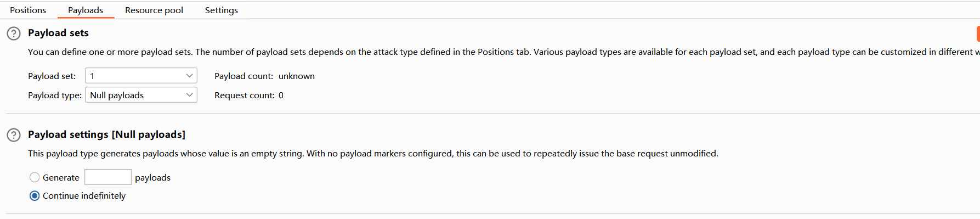Expand the Payload set dropdown showing 1
This screenshot has width=980, height=219.
pos(141,76)
